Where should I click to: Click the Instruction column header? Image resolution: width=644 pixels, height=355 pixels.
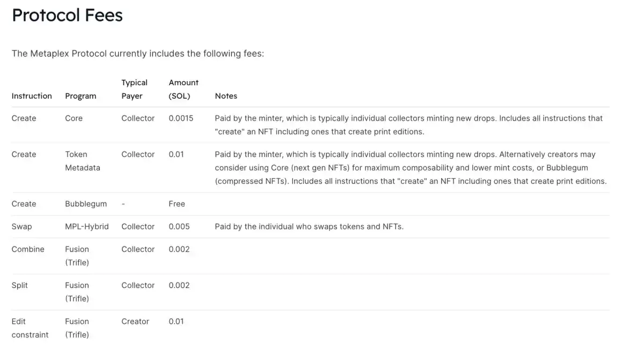click(x=32, y=96)
